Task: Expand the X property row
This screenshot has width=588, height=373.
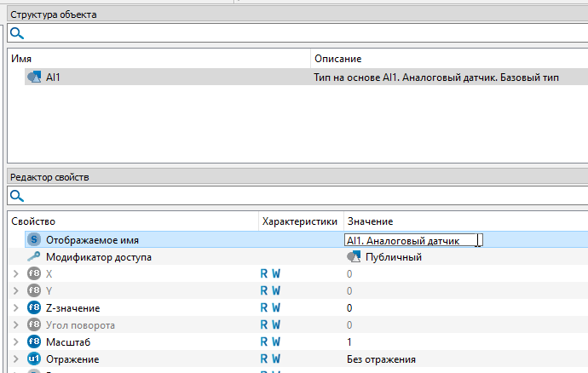Action: tap(16, 274)
